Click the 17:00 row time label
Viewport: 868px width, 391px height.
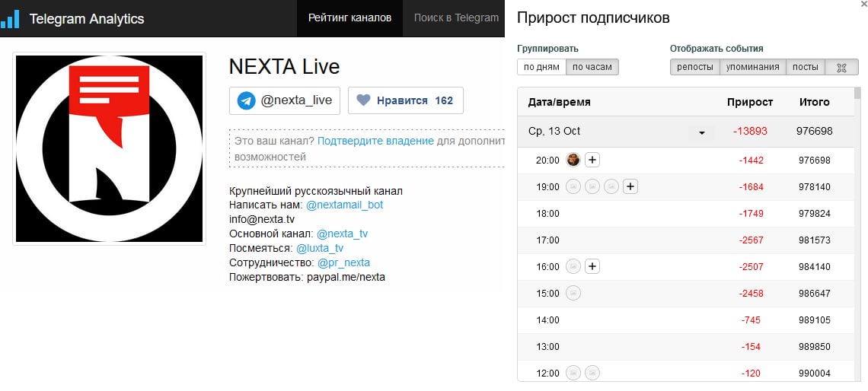pos(547,240)
